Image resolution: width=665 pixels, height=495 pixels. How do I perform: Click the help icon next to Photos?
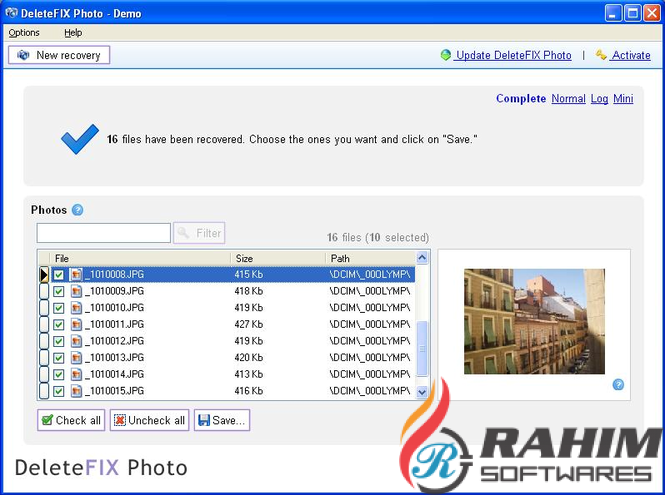pyautogui.click(x=78, y=210)
